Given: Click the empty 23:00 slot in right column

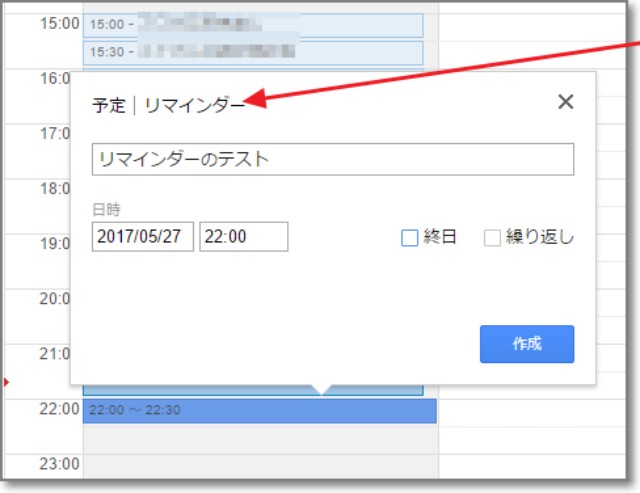Looking at the screenshot, I should pyautogui.click(x=535, y=463).
